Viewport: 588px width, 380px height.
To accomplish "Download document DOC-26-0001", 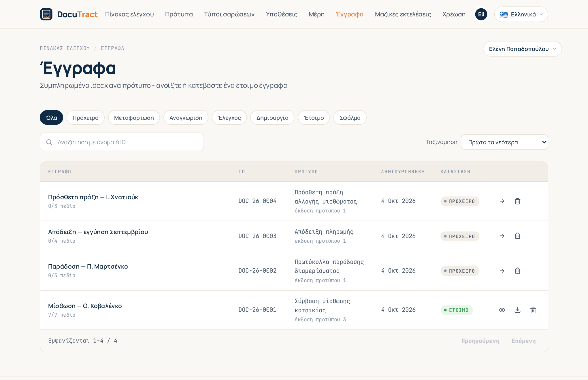I will tap(517, 310).
